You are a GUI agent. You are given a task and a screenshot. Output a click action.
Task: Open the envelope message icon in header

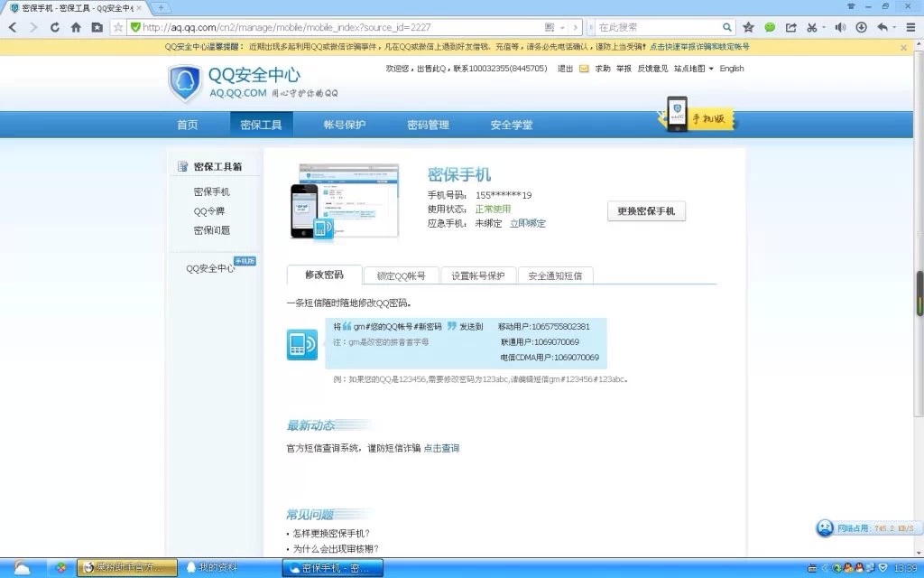pyautogui.click(x=584, y=69)
